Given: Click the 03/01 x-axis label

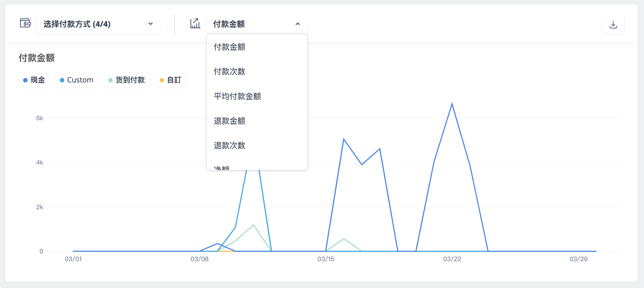Looking at the screenshot, I should point(73,259).
